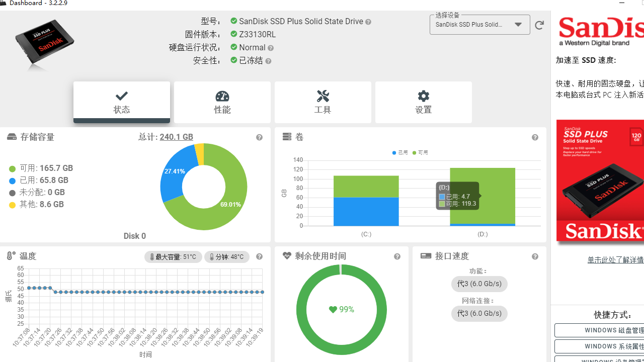The width and height of the screenshot is (644, 362).
Task: Click the 未分配 0 GB legend entry
Action: [37, 193]
